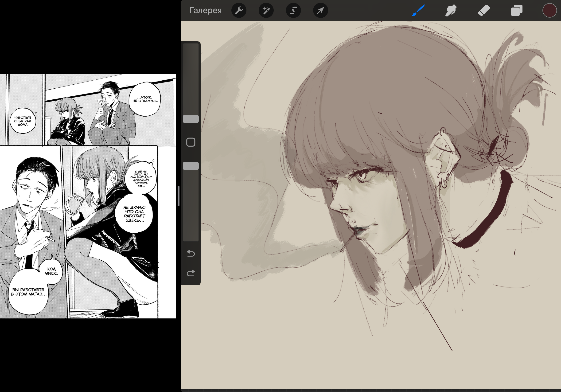Click the split view divider handle
This screenshot has height=392, width=561.
179,196
